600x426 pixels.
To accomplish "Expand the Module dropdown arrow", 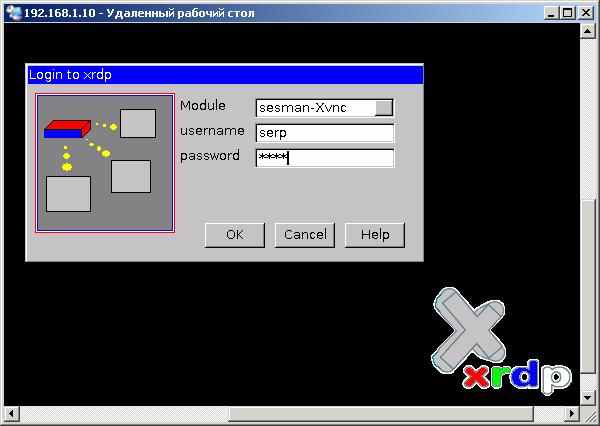I will coord(383,108).
